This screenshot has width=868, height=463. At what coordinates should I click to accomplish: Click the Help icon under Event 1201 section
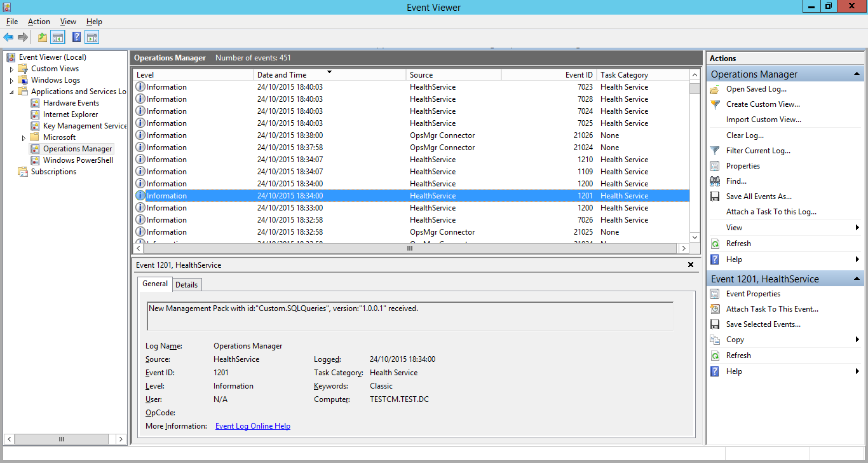[715, 371]
